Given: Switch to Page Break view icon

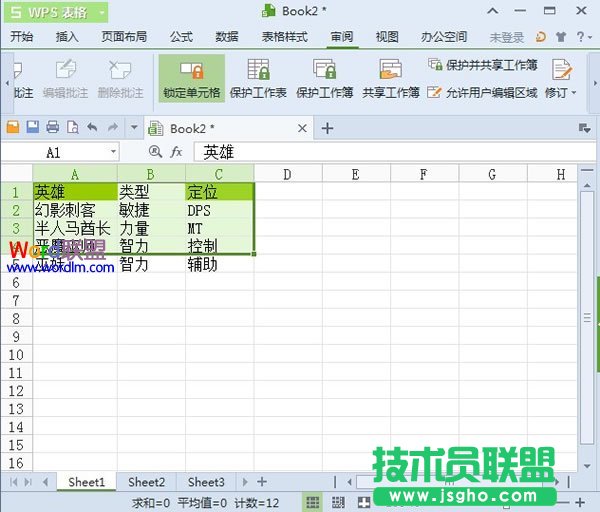Looking at the screenshot, I should (x=338, y=502).
